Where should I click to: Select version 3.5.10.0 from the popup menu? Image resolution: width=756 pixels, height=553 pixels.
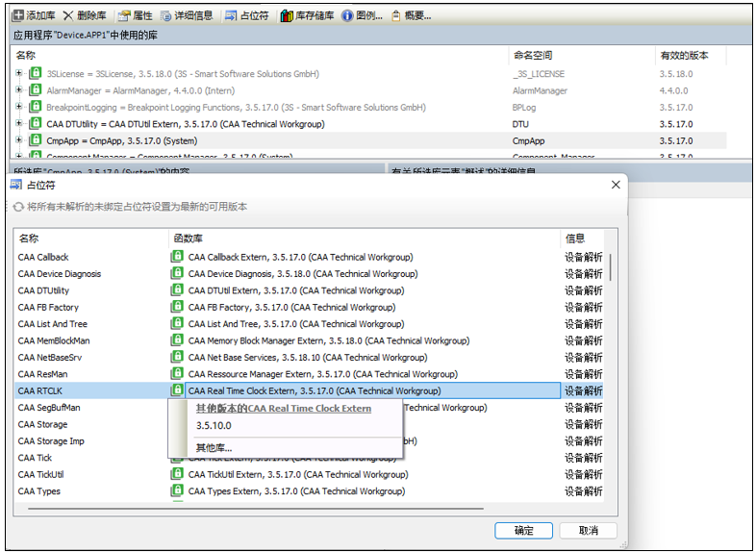point(214,425)
